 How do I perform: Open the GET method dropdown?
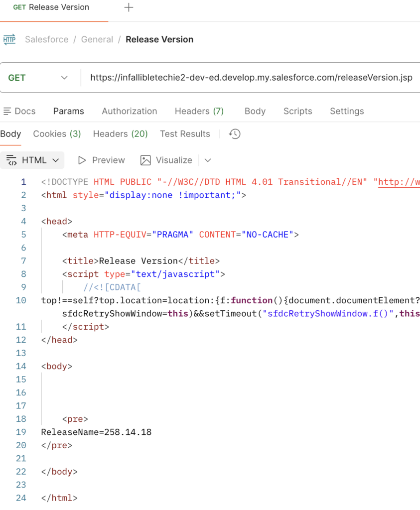(38, 78)
